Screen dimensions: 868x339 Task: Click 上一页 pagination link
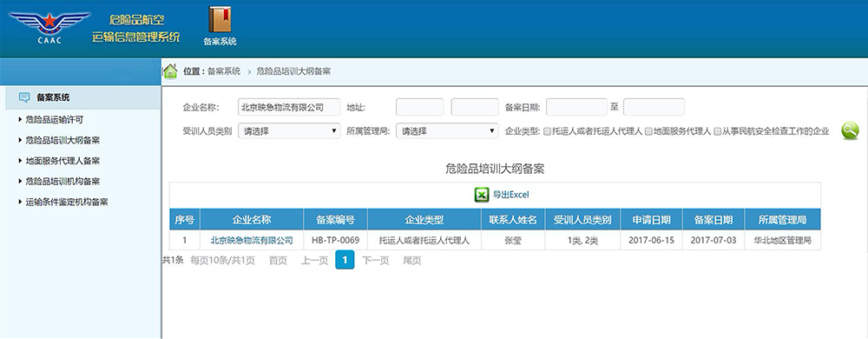(314, 261)
